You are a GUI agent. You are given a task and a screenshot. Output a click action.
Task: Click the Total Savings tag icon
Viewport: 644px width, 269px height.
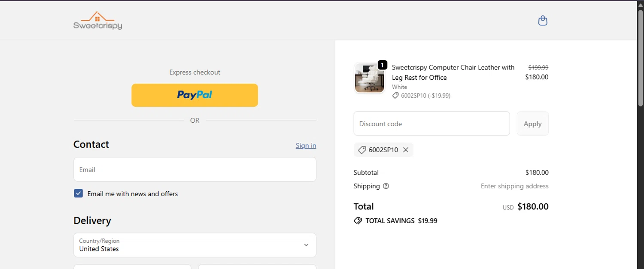coord(358,221)
